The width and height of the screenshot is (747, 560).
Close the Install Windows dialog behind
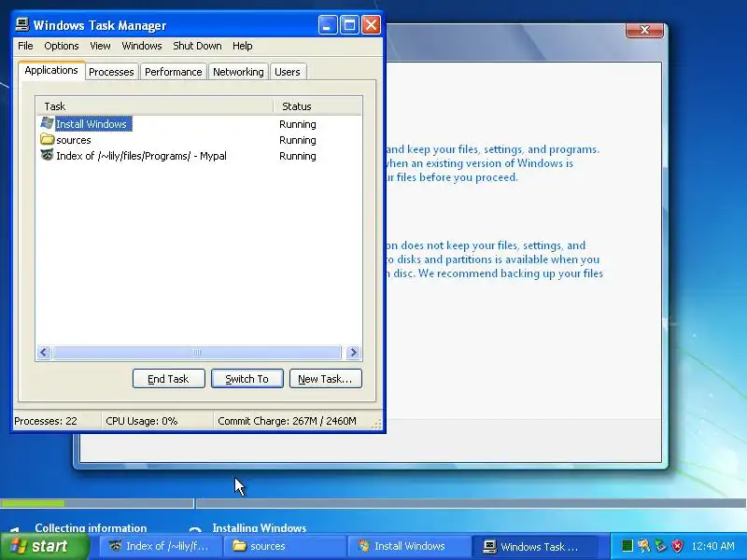644,30
